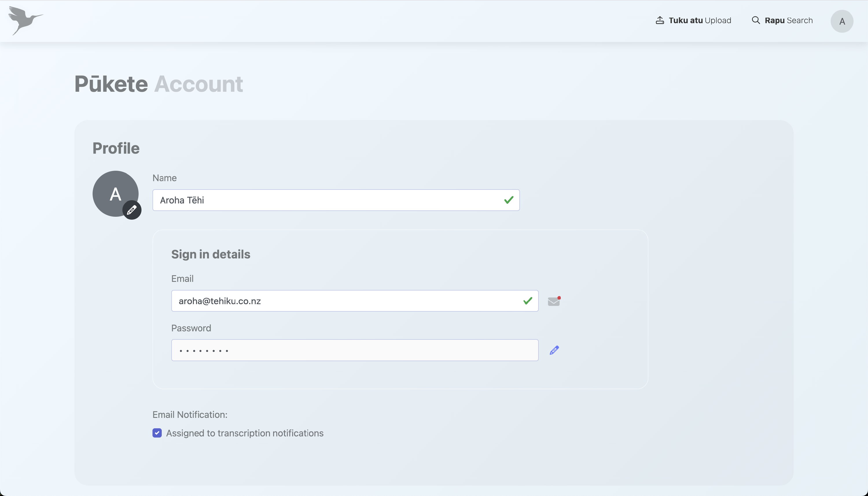Click the magnifying glass search icon

pyautogui.click(x=756, y=21)
